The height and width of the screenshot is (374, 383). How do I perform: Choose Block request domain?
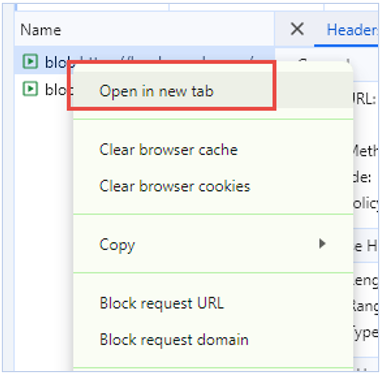(x=174, y=339)
